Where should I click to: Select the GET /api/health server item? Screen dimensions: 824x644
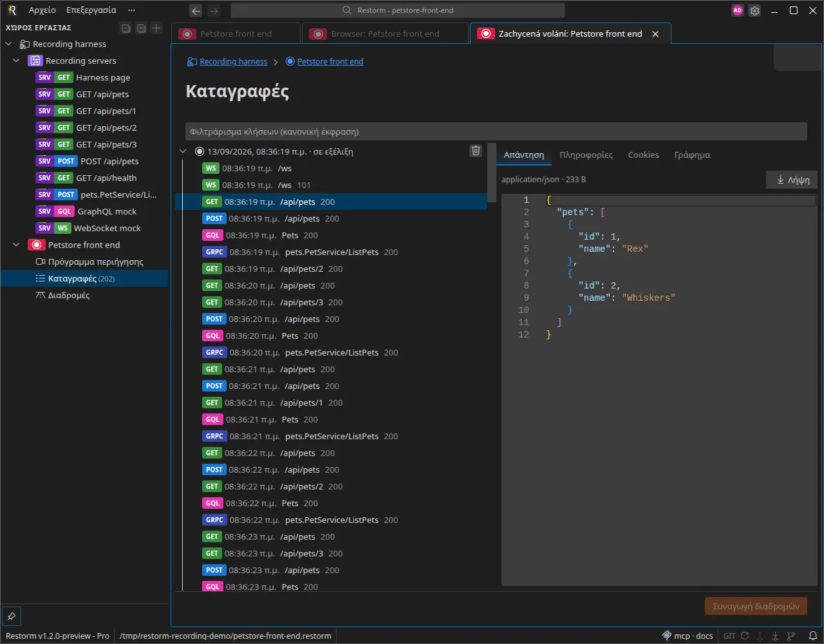84,178
